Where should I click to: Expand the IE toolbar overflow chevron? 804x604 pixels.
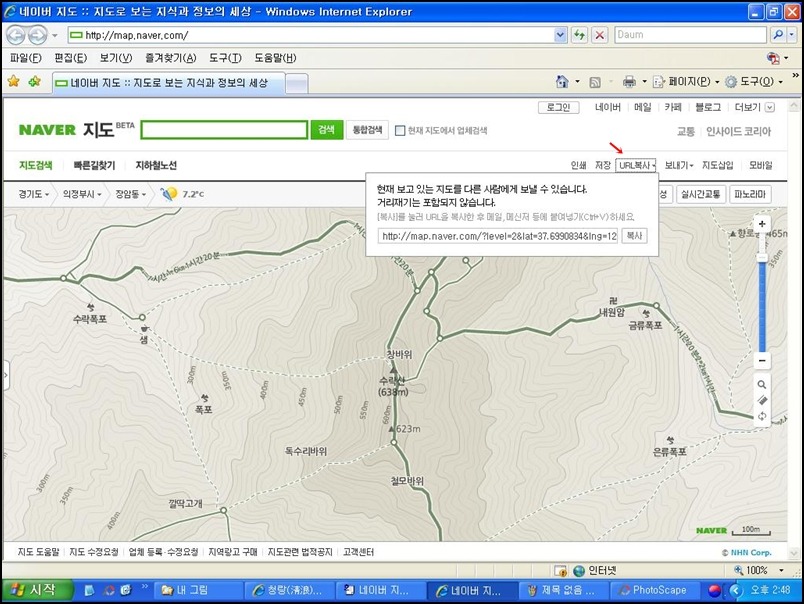(795, 75)
